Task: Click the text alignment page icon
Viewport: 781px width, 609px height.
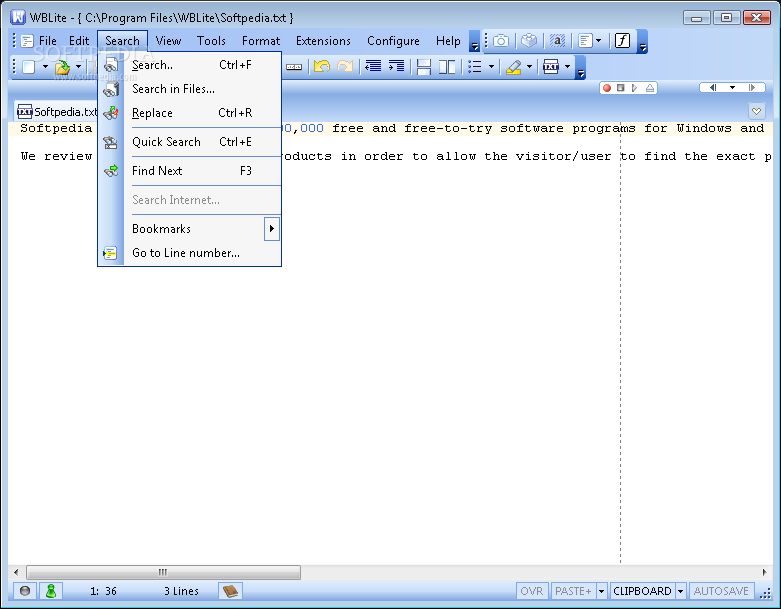Action: click(x=586, y=41)
